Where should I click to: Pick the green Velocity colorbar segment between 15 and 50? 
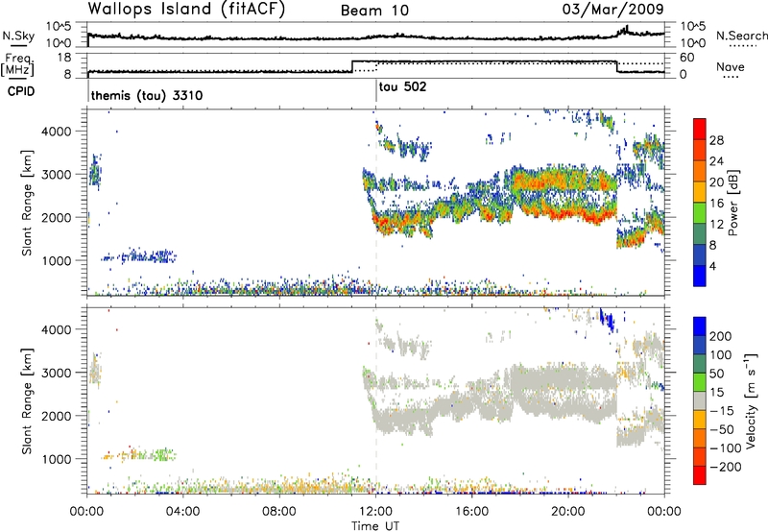[700, 382]
